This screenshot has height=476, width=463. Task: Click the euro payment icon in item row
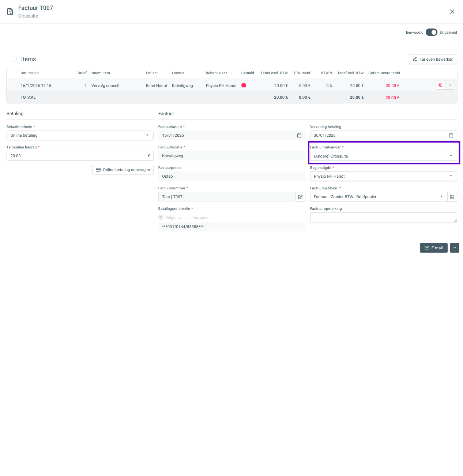[440, 85]
